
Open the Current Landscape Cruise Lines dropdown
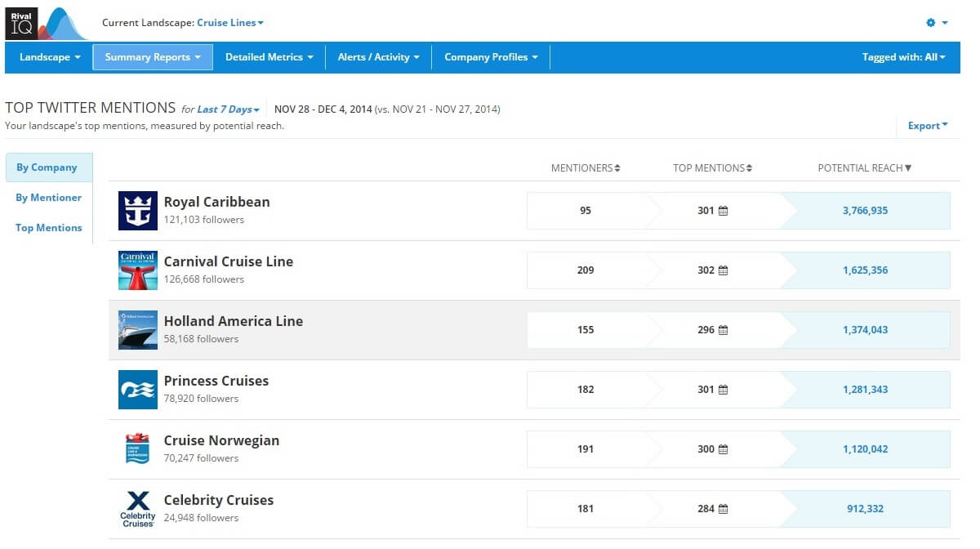click(x=230, y=23)
